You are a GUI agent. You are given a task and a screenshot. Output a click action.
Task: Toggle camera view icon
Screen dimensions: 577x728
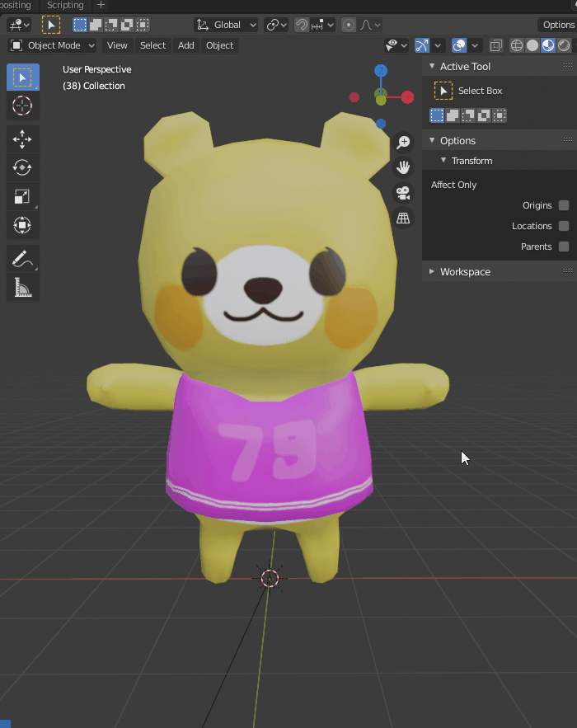pyautogui.click(x=403, y=193)
